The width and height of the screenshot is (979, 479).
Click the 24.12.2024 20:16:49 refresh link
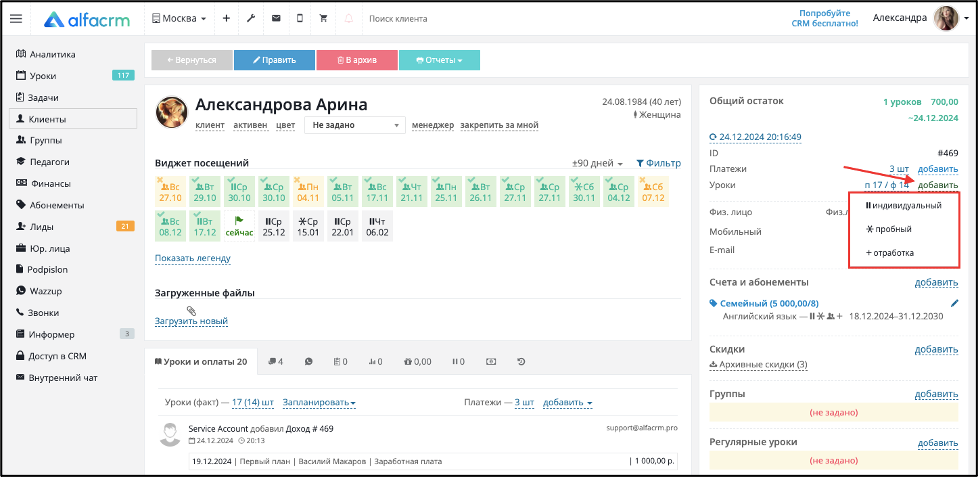click(x=755, y=137)
